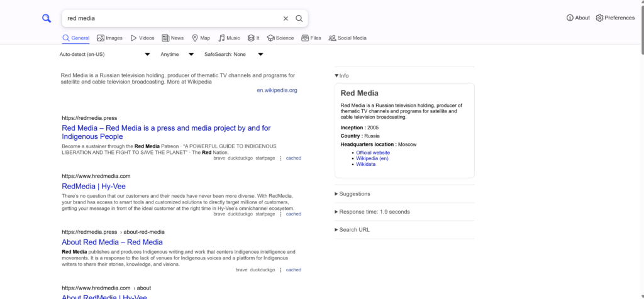Click the Red Media infobox heading
The image size is (644, 299).
pyautogui.click(x=359, y=93)
